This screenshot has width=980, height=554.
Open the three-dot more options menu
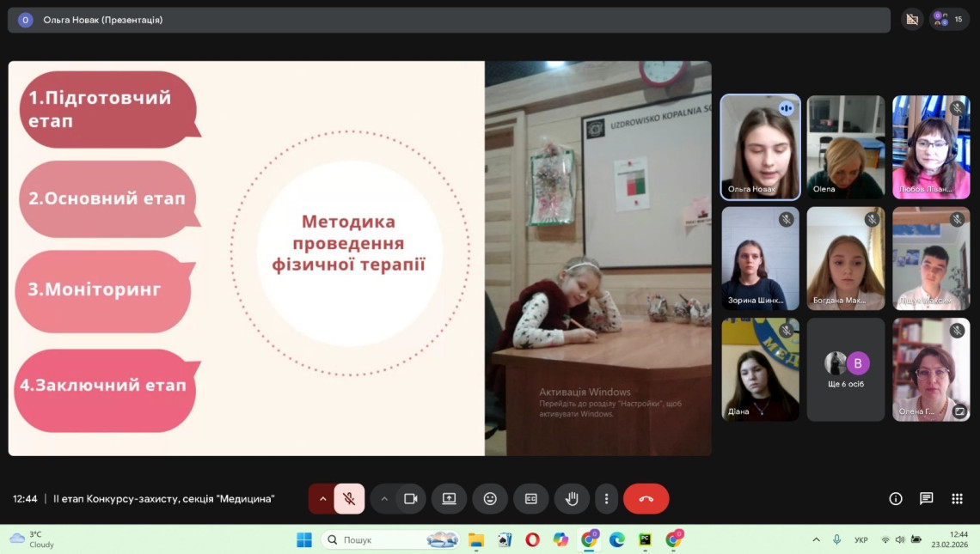pyautogui.click(x=606, y=499)
